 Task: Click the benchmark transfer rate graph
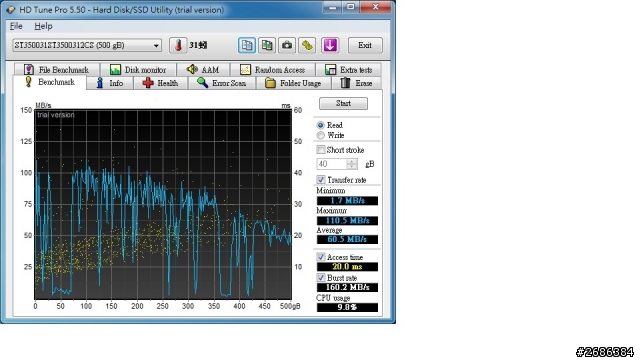click(163, 205)
